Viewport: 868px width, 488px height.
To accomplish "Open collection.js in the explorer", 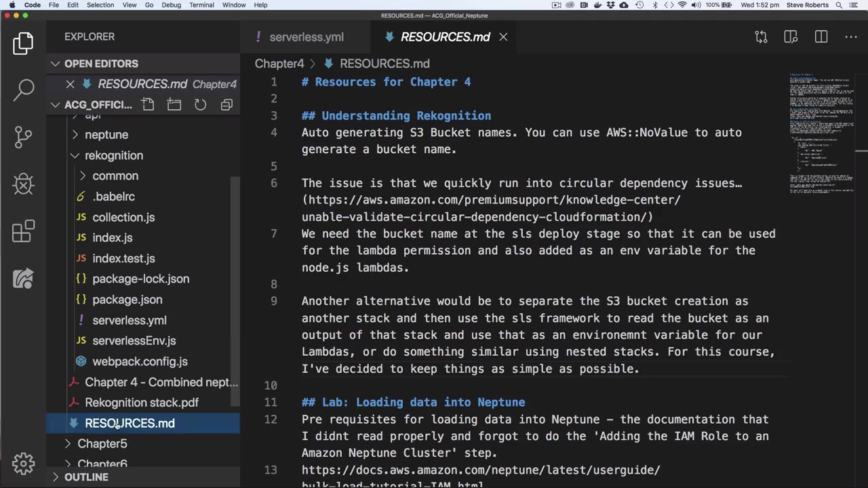I will (123, 218).
